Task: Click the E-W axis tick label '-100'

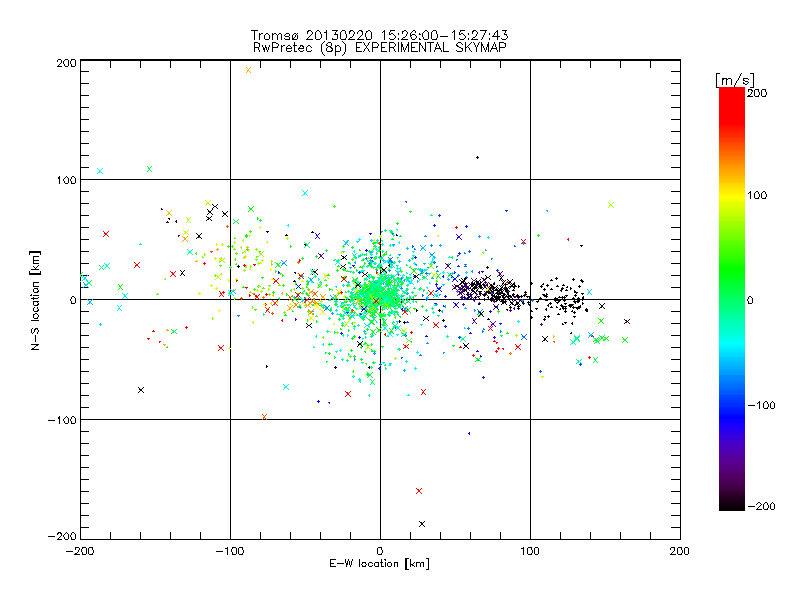Action: click(230, 551)
